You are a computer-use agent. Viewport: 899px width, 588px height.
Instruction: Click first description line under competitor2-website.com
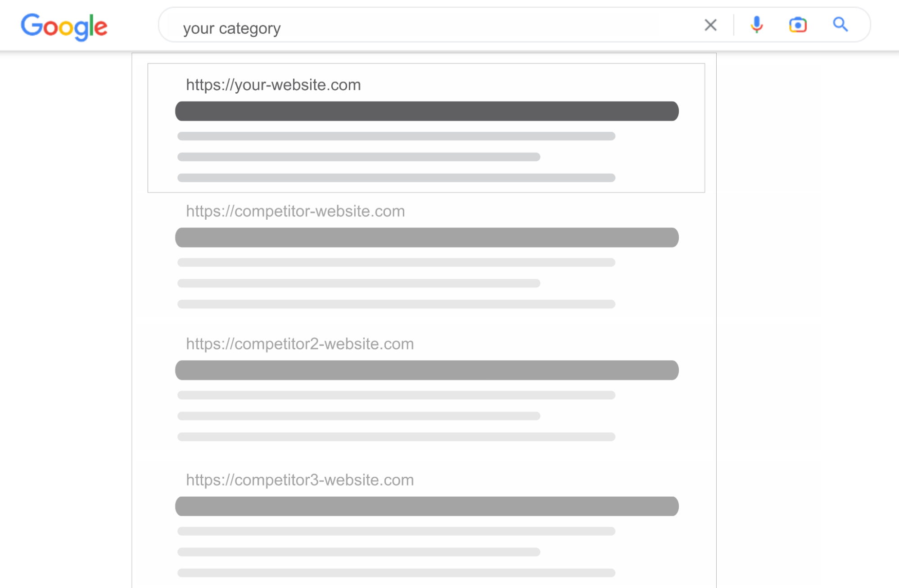[x=396, y=395]
